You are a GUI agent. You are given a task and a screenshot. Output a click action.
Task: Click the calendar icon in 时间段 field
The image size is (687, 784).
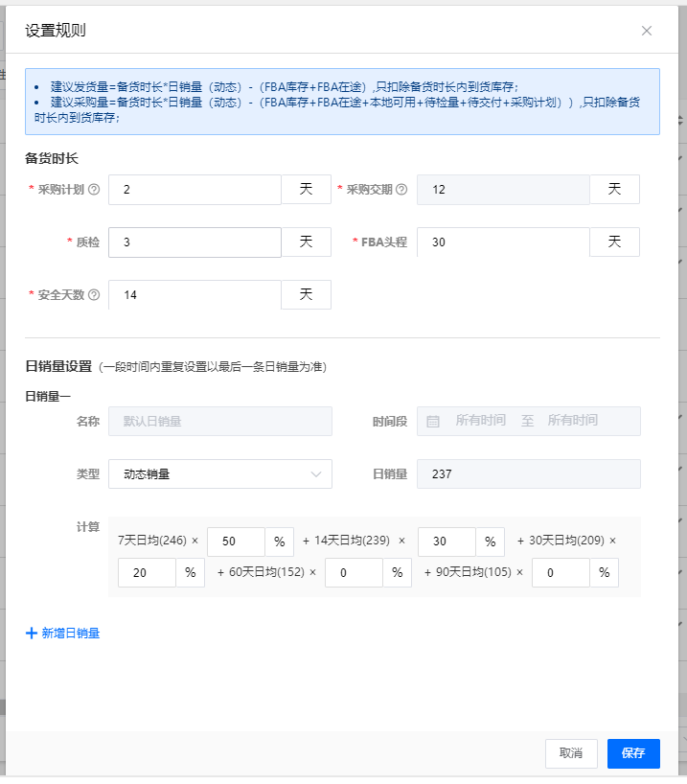click(433, 422)
